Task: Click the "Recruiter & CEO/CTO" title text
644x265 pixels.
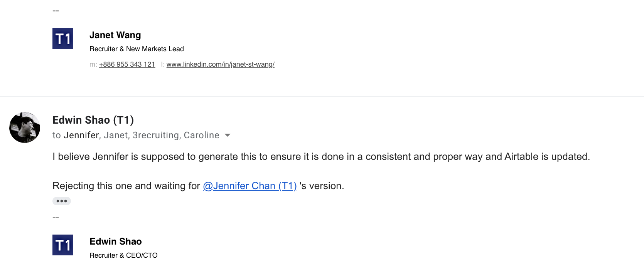Action: point(123,255)
